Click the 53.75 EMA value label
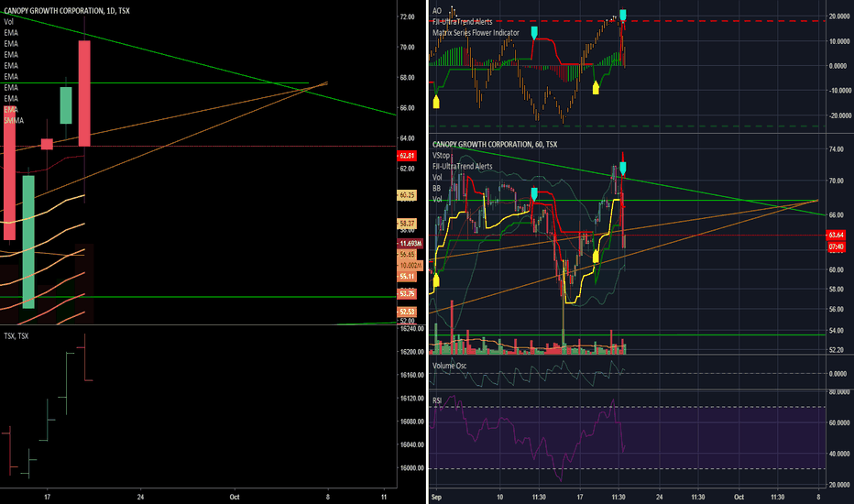This screenshot has height=504, width=854. (x=407, y=294)
